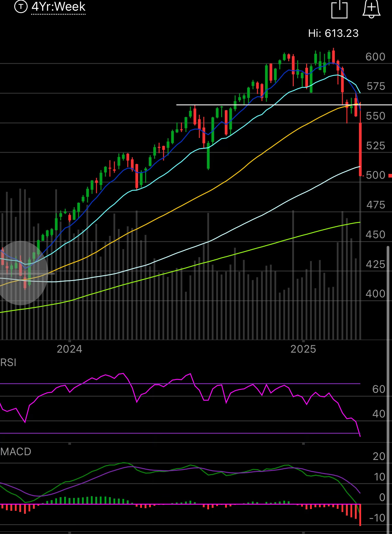Viewport: 392px width, 534px height.
Task: Tap the add alert bell icon
Action: click(x=371, y=9)
